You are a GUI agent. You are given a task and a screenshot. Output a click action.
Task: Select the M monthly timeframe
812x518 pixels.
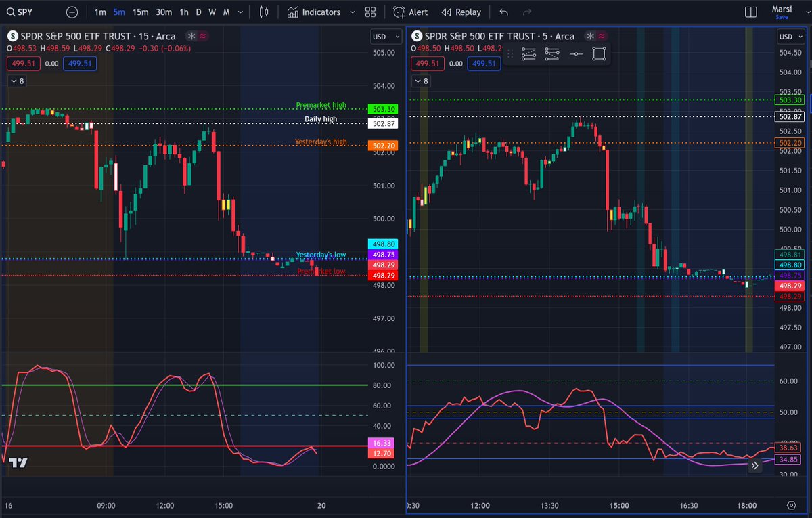[x=226, y=12]
